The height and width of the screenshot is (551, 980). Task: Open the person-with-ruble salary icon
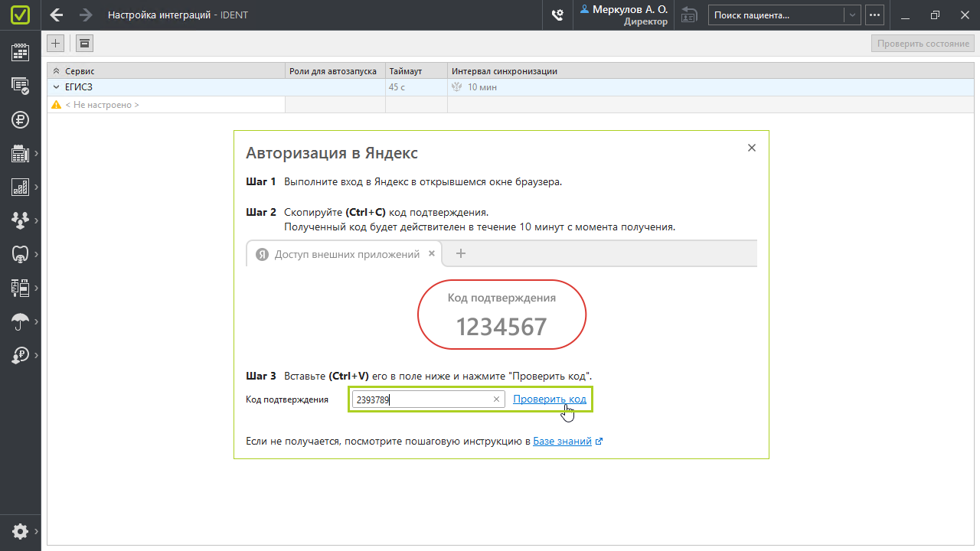click(x=20, y=355)
